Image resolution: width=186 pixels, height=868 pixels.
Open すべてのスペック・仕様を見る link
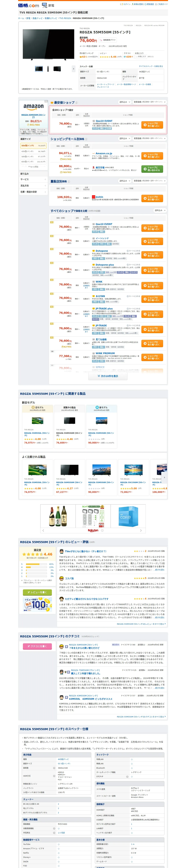[x=151, y=66]
